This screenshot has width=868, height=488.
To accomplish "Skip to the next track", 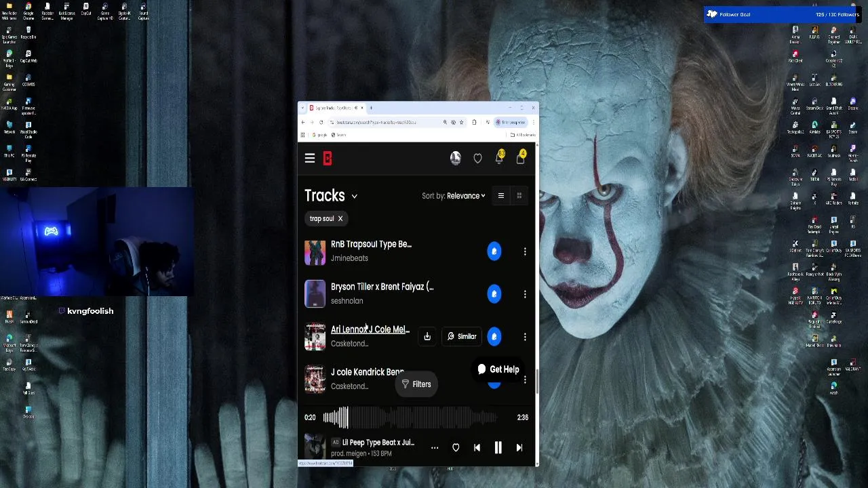I will 519,448.
